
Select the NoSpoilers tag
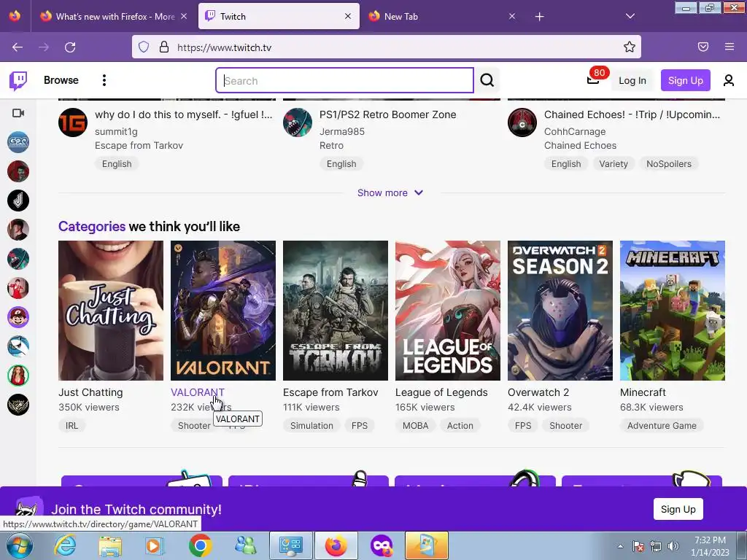tap(669, 164)
